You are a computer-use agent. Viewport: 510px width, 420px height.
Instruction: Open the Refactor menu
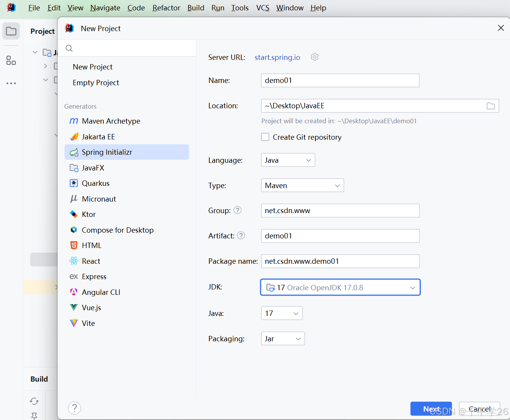(x=166, y=8)
